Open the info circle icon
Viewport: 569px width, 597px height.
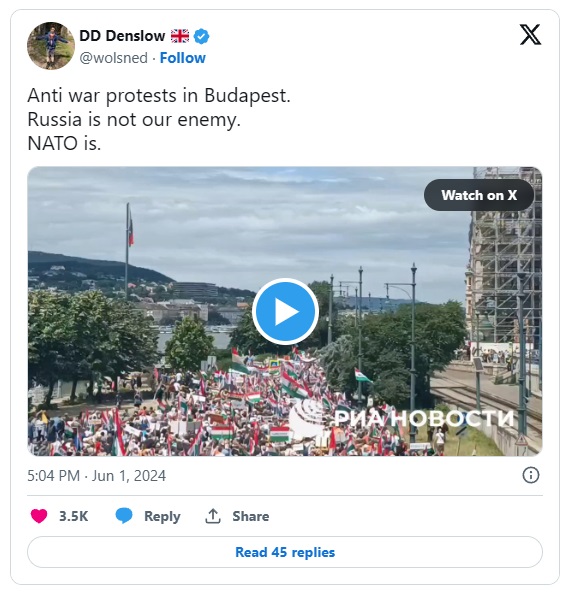531,475
